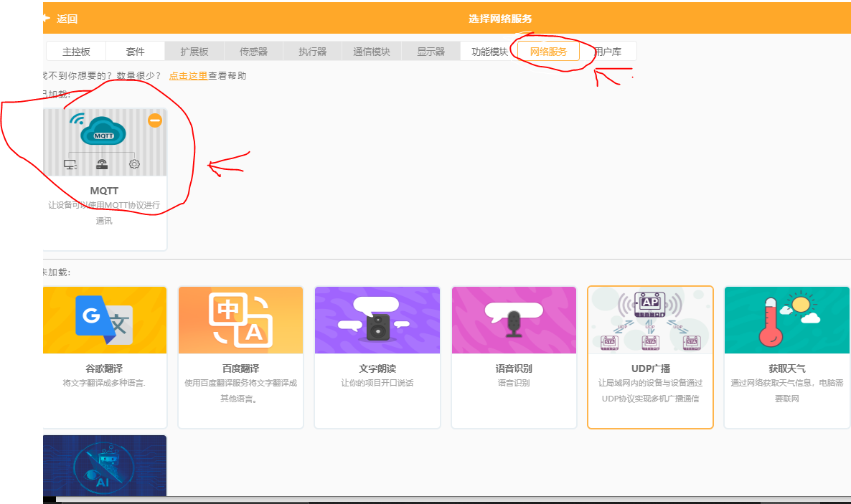
Task: Click the 获取天气 title text
Action: point(787,369)
